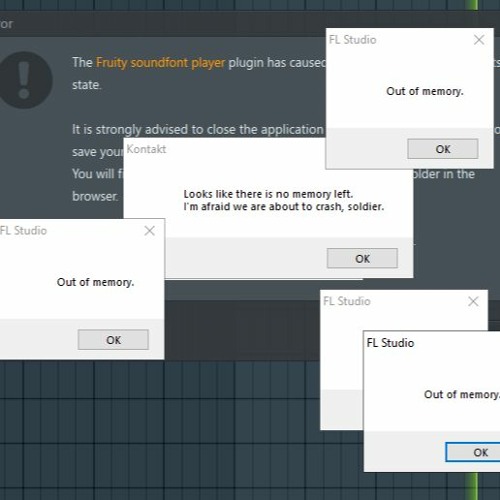Click 'Looks like there is no memory left.' text
The width and height of the screenshot is (500, 500).
(x=268, y=194)
